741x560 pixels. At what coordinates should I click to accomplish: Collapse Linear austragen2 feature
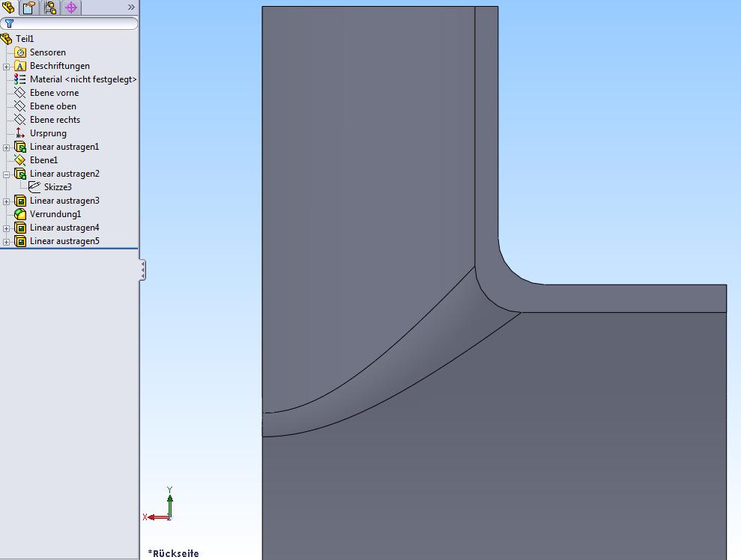[x=6, y=174]
